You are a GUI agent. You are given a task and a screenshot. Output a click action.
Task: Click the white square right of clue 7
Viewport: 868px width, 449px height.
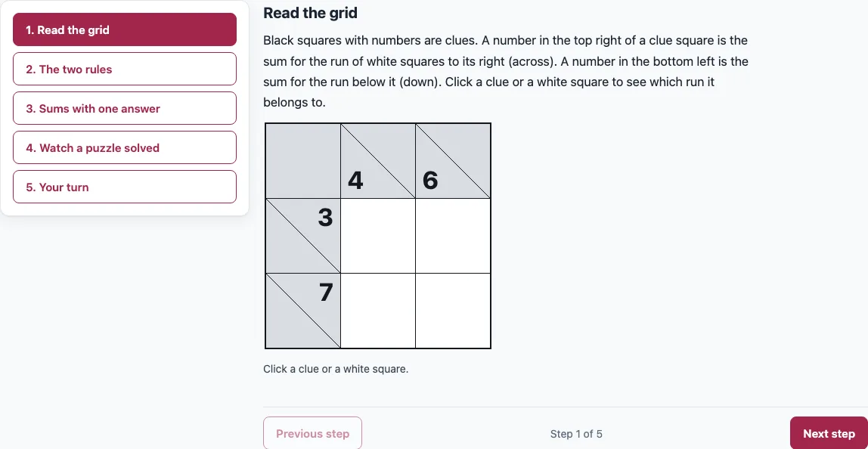pyautogui.click(x=378, y=310)
